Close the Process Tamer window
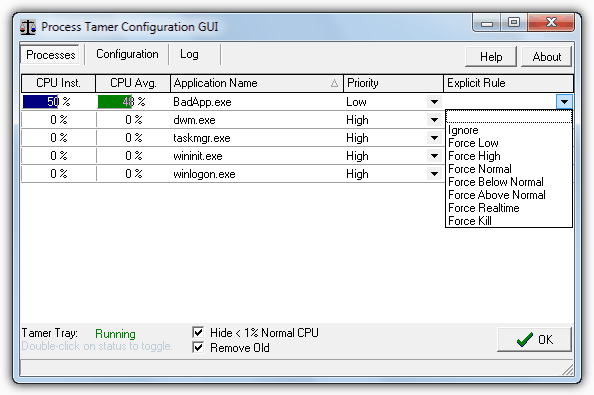Image resolution: width=594 pixels, height=395 pixels. [x=551, y=23]
